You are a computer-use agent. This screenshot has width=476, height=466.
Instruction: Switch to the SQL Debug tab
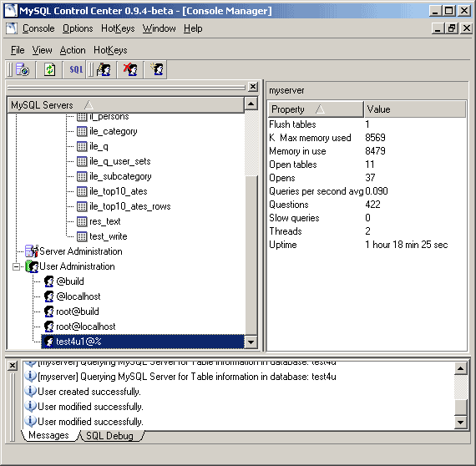point(109,436)
